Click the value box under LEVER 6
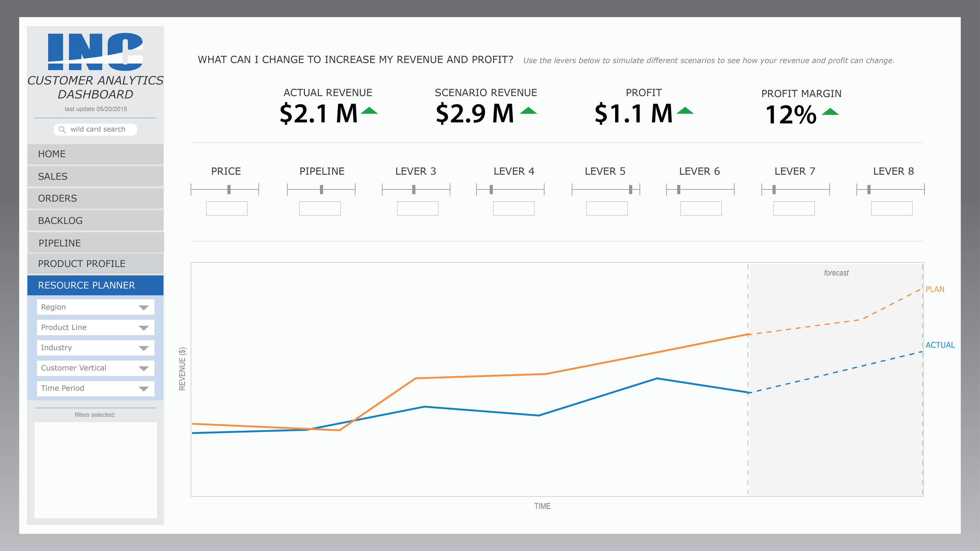The width and height of the screenshot is (980, 551). tap(701, 208)
